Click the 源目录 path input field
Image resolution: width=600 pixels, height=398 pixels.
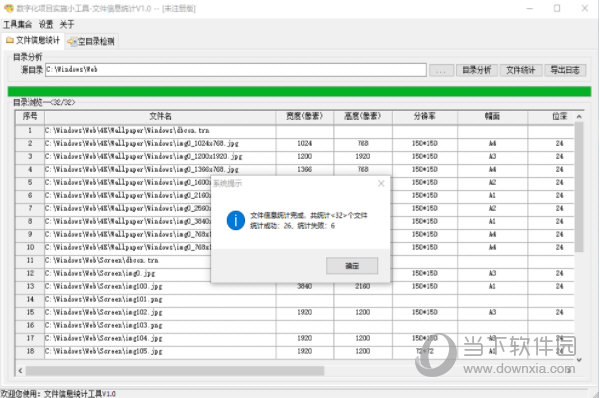tap(236, 70)
